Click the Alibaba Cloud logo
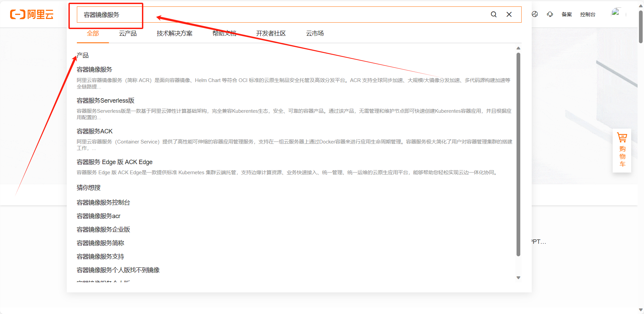Viewport: 644px width, 314px height. tap(32, 15)
